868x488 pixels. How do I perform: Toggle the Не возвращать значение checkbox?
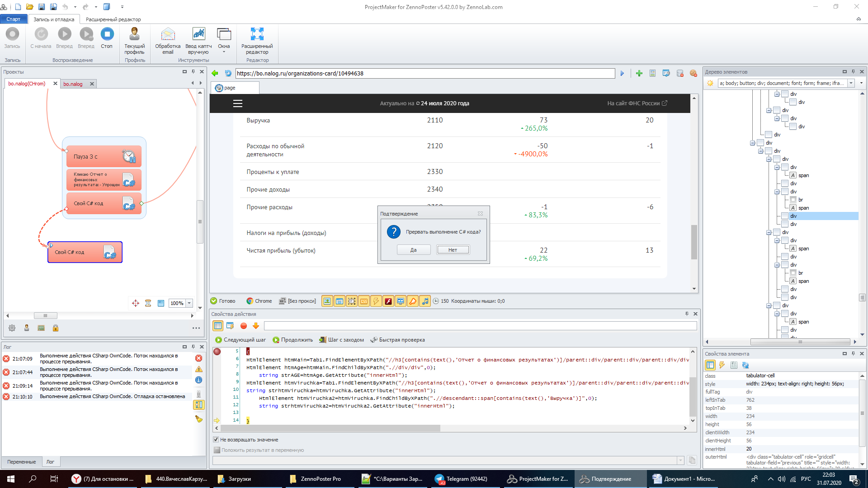[216, 440]
